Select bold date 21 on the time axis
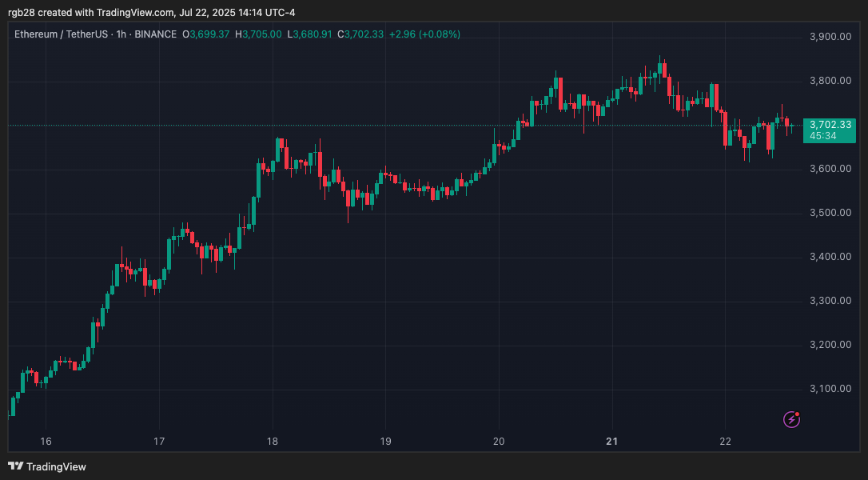Image resolution: width=868 pixels, height=480 pixels. (611, 442)
